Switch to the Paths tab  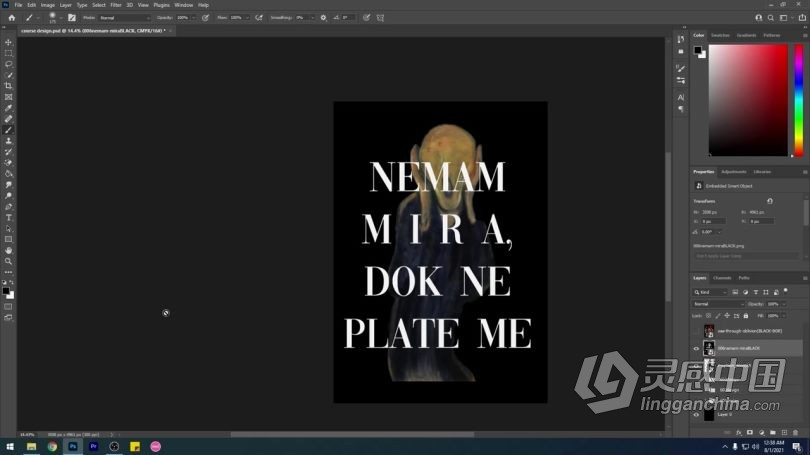[x=744, y=278]
